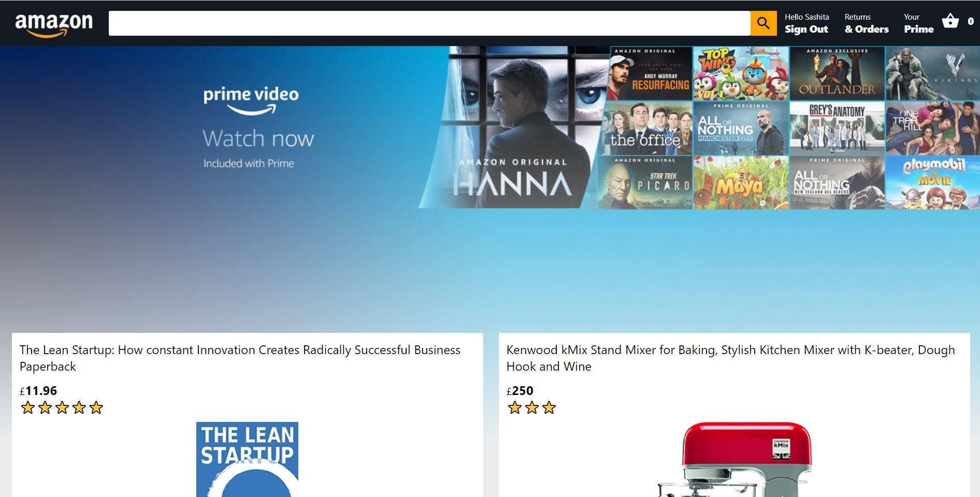This screenshot has width=980, height=497.
Task: Open the Maya the Bee thumbnail
Action: (x=741, y=183)
